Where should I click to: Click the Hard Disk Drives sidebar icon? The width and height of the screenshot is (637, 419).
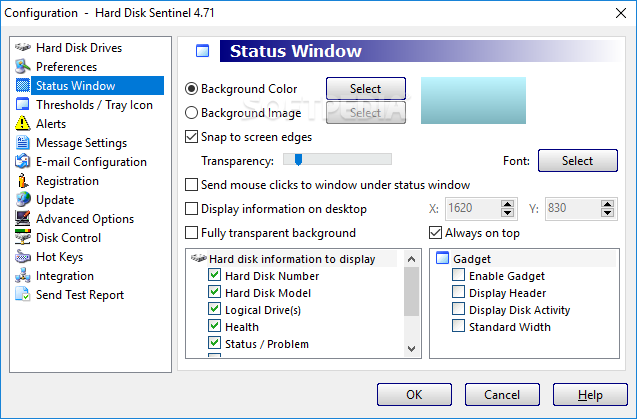pos(23,47)
